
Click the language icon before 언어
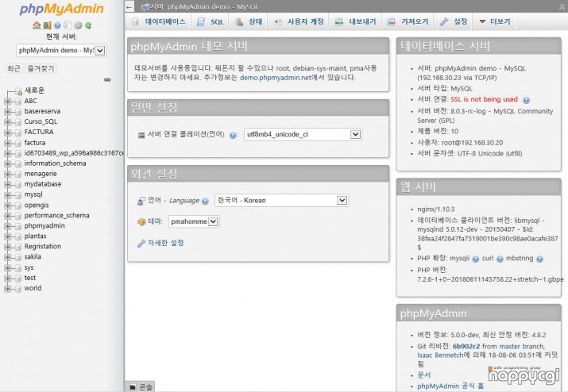(x=141, y=201)
